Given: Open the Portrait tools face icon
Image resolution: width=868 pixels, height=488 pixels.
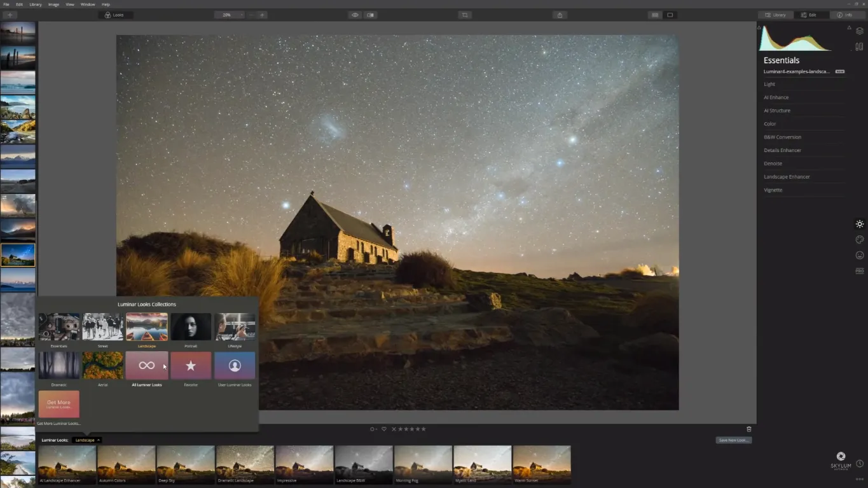Looking at the screenshot, I should 860,255.
